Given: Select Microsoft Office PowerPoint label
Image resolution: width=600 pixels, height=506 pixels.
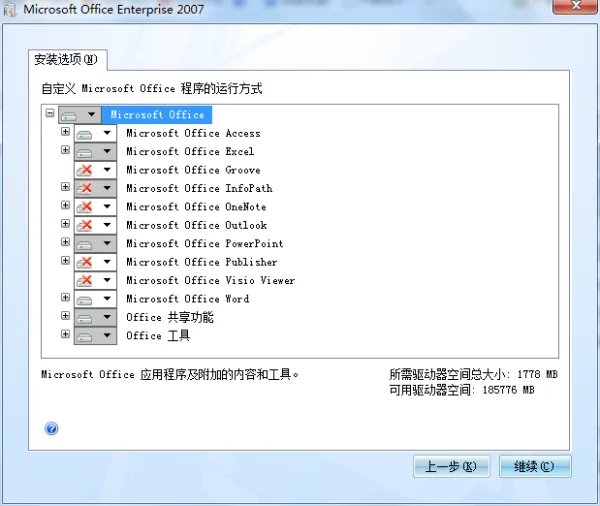Looking at the screenshot, I should coord(205,243).
